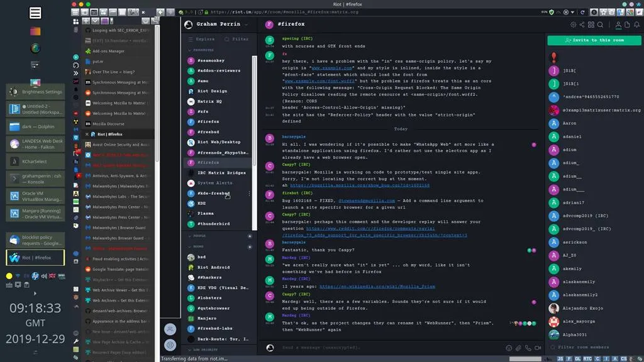Screen dimensions: 644x362
Task: Open Wikipedia Mozilla_Prism link
Action: point(377,287)
